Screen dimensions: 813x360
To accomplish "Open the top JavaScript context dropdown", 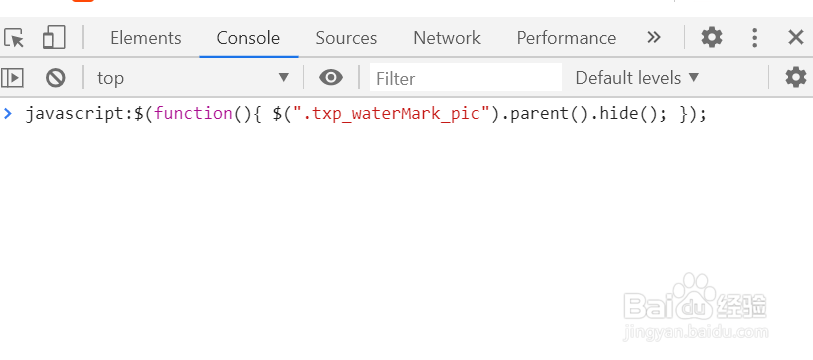I will click(x=192, y=78).
